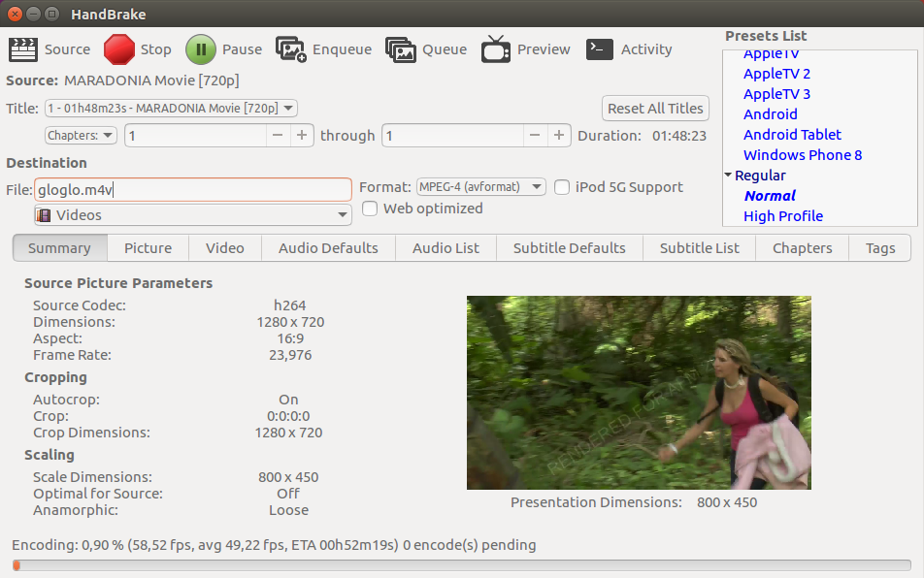Open the Source clapperboard icon
Viewport: 924px width, 578px height.
point(23,49)
